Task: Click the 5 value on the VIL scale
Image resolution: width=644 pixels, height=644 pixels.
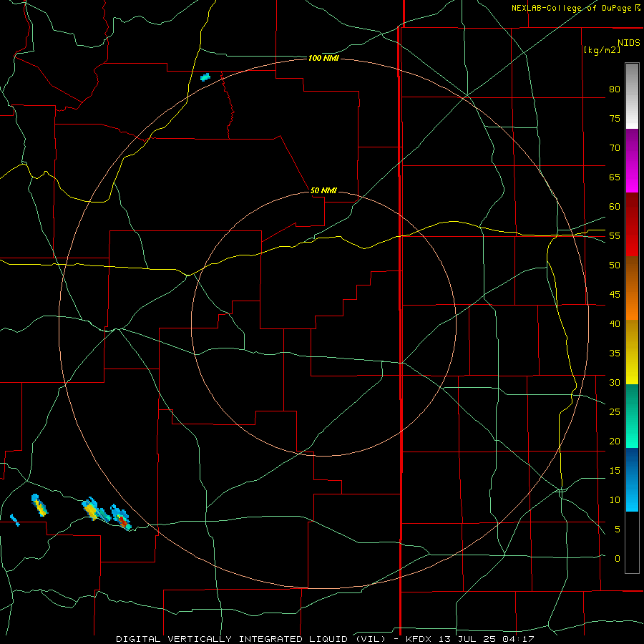Action: [618, 530]
